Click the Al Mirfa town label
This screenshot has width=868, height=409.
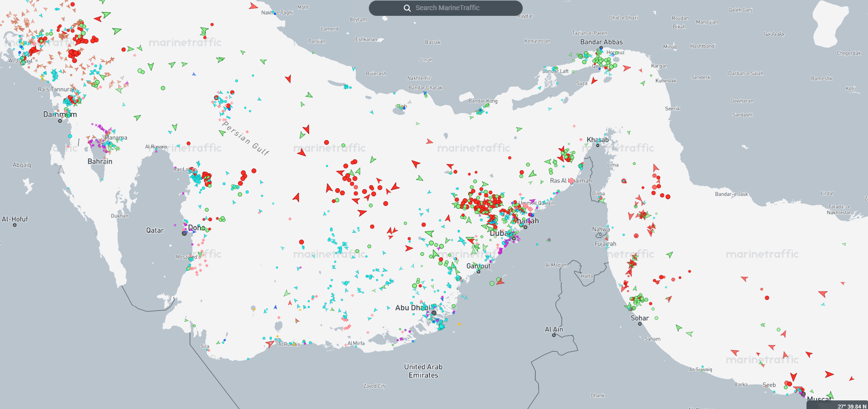tap(356, 344)
